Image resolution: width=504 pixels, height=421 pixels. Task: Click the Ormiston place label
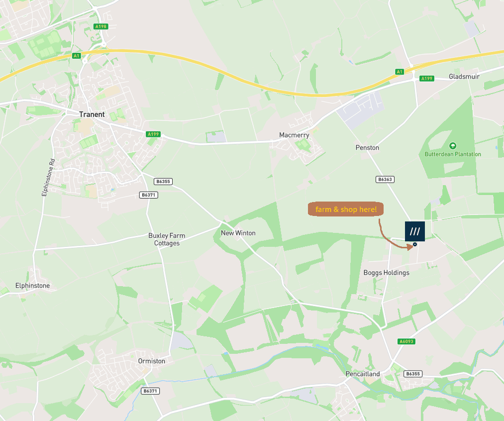coord(151,361)
